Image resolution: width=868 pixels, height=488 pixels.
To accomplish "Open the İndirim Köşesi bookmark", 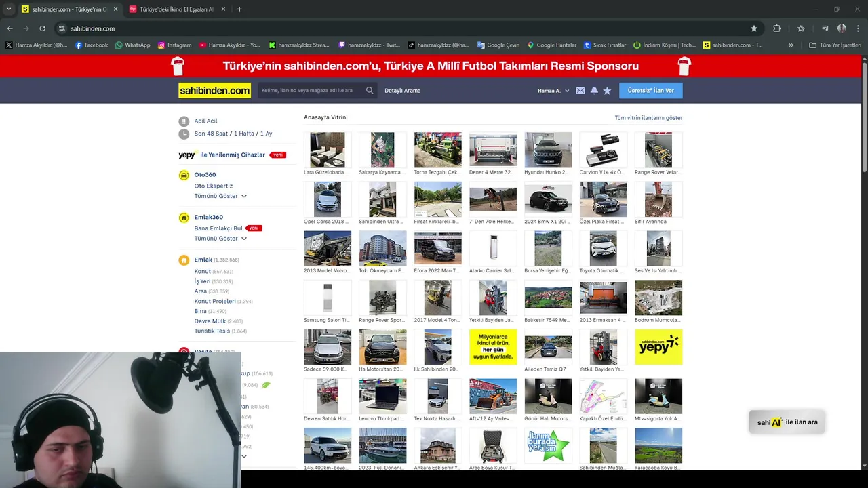I will point(665,45).
